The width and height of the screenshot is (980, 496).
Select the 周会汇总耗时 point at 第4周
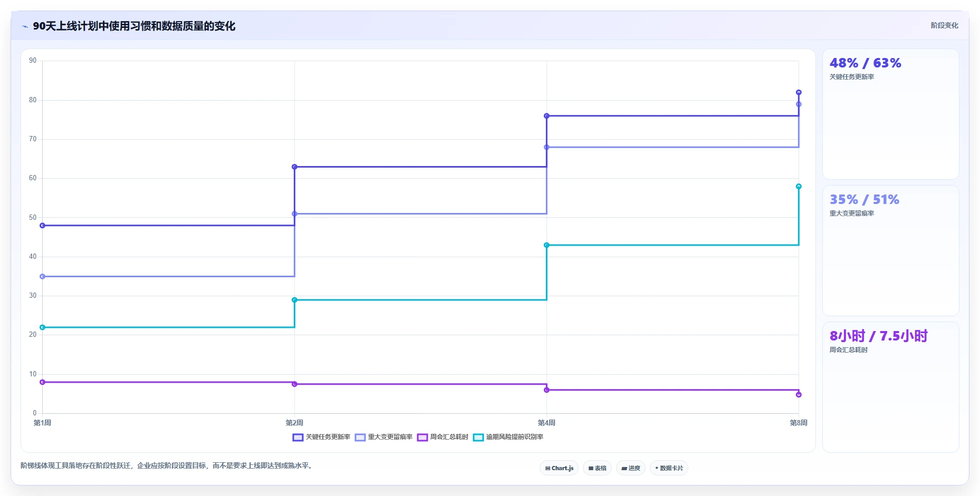click(x=546, y=390)
